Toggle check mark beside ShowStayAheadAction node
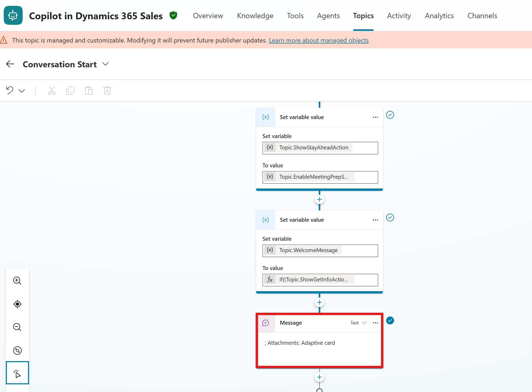This screenshot has width=532, height=392. (390, 115)
